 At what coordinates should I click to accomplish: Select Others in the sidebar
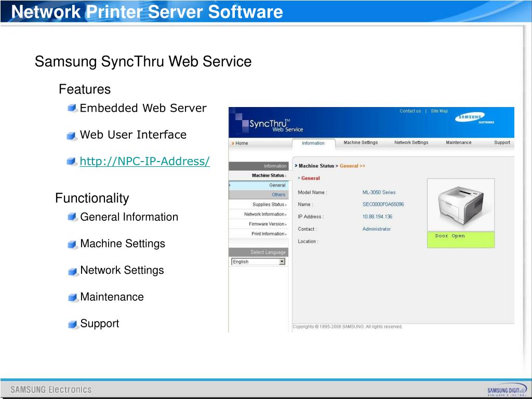[x=259, y=195]
